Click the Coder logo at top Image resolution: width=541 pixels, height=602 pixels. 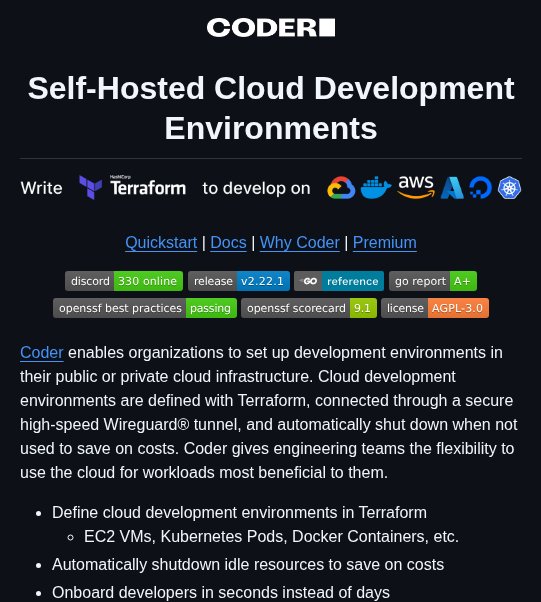click(271, 28)
